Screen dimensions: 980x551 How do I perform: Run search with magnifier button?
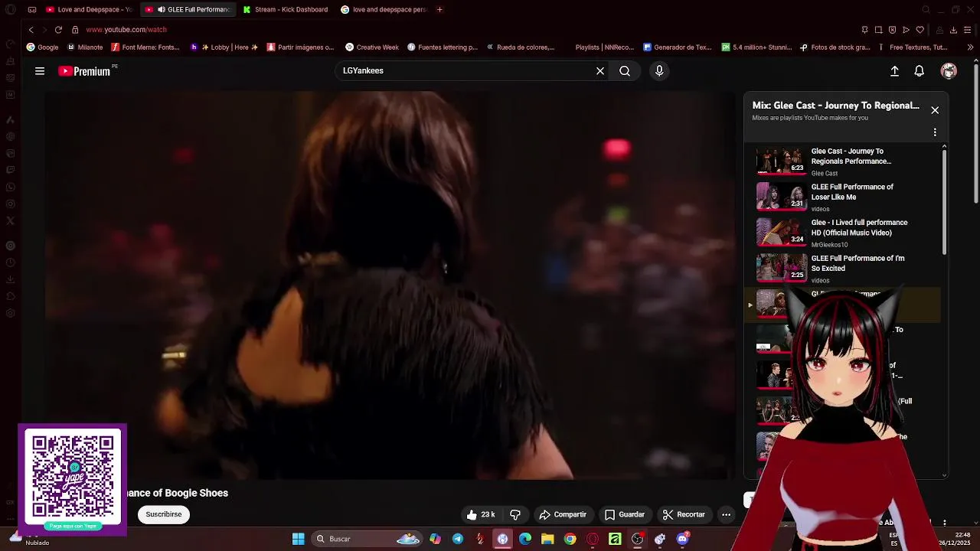click(x=625, y=71)
